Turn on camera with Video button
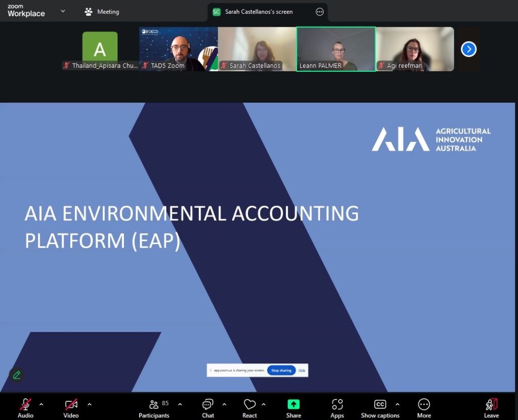The height and width of the screenshot is (420, 518). point(71,405)
